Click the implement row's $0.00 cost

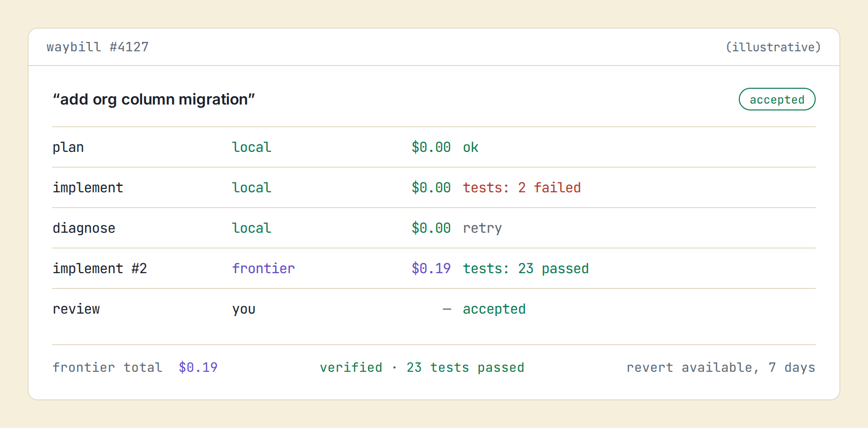click(431, 187)
